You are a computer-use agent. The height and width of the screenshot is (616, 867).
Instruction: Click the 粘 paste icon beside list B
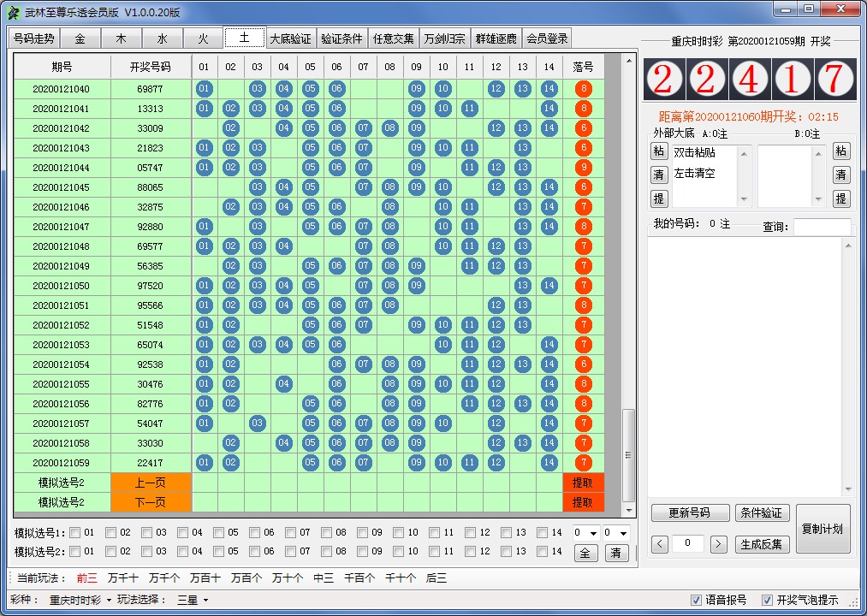coord(841,151)
